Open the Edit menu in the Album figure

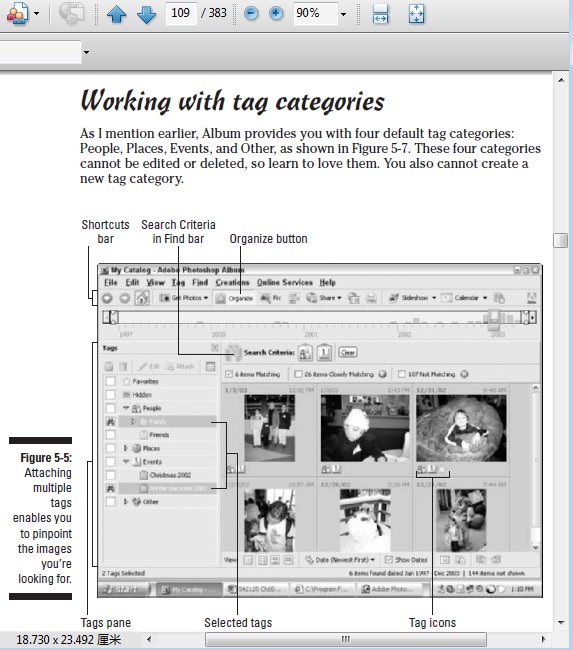(132, 283)
